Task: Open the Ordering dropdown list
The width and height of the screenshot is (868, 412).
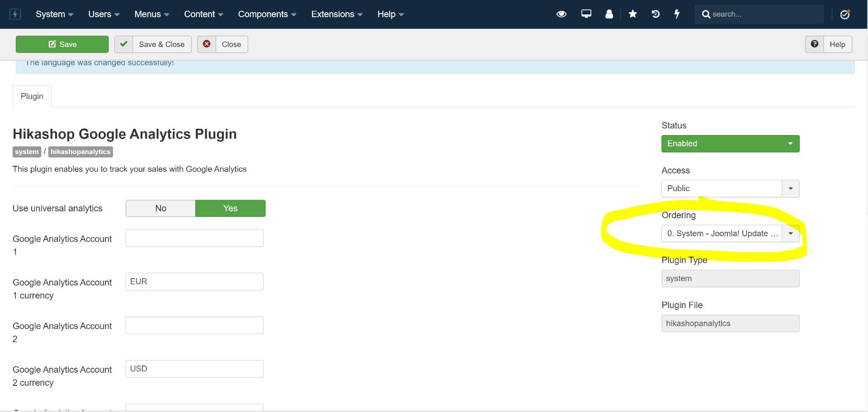Action: click(x=731, y=234)
